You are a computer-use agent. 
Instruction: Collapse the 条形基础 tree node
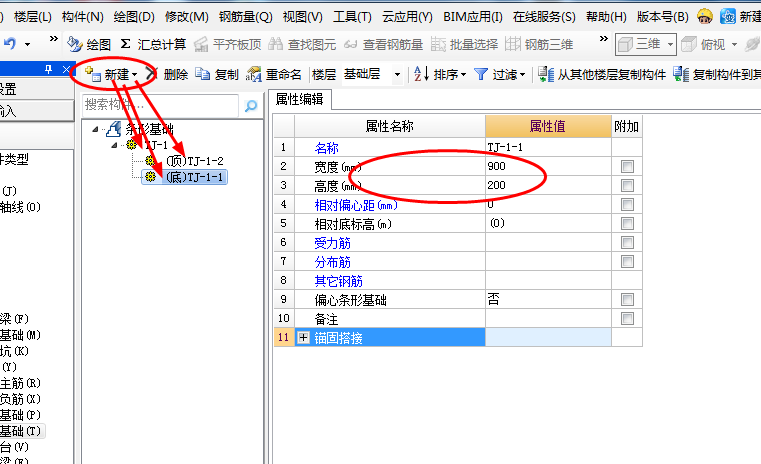95,129
